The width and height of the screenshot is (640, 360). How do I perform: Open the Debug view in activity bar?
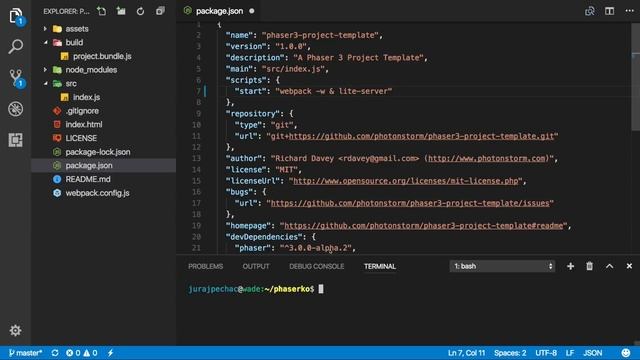point(16,109)
